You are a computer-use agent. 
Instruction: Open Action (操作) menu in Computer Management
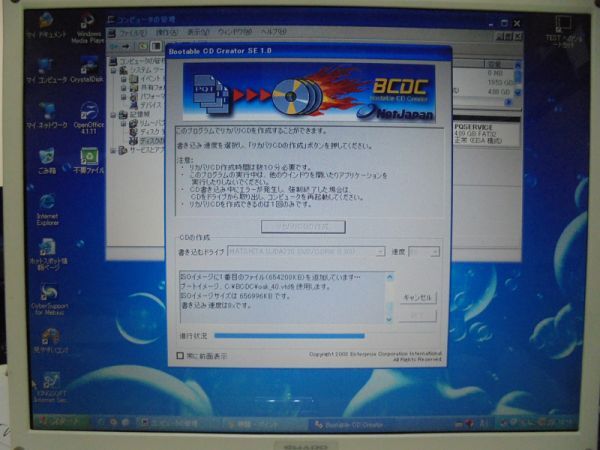pos(167,33)
